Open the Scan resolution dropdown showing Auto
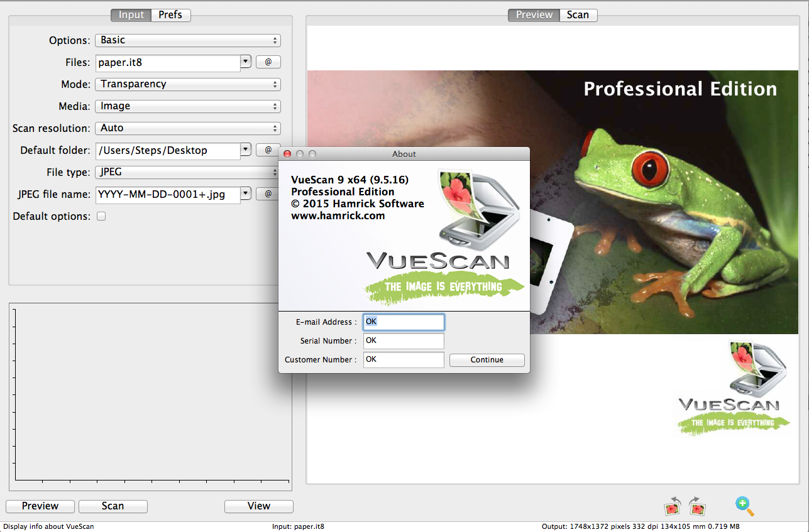 [188, 128]
